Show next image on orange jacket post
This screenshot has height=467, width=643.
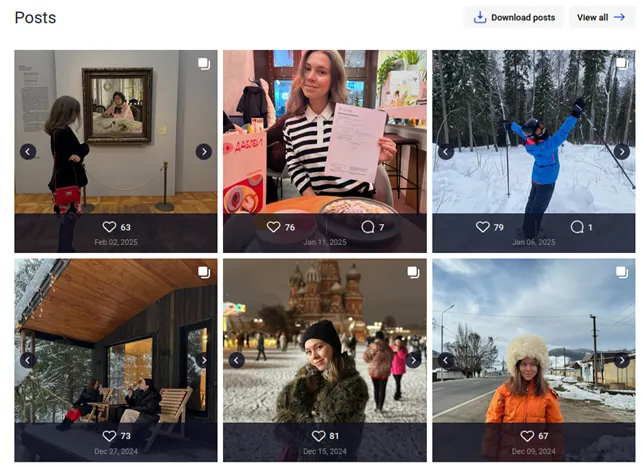tap(621, 360)
